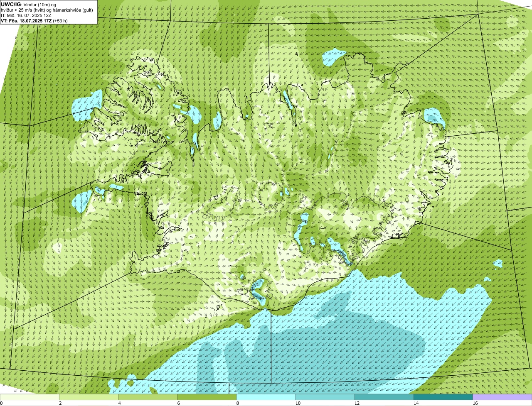
Task: Click the '14' tick label on the color scale
Action: (x=416, y=403)
